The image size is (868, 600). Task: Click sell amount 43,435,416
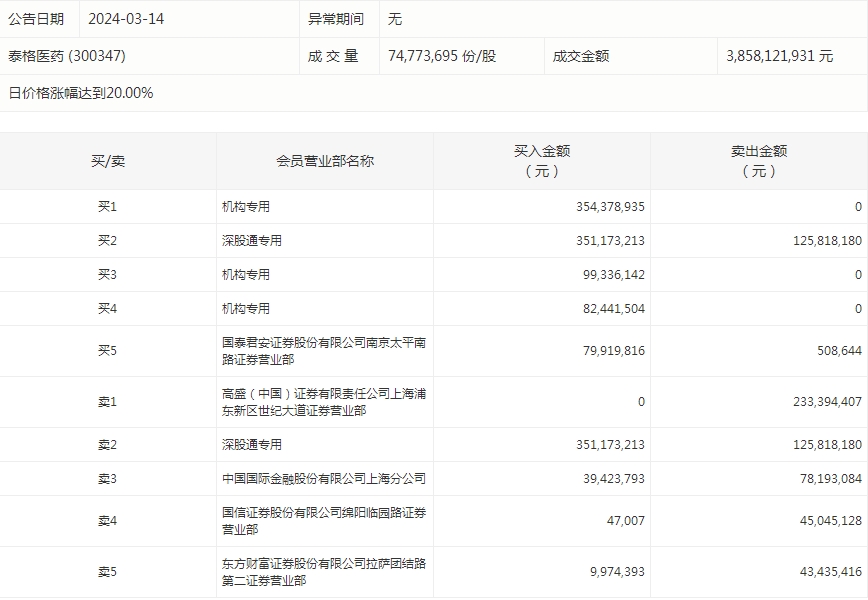830,571
